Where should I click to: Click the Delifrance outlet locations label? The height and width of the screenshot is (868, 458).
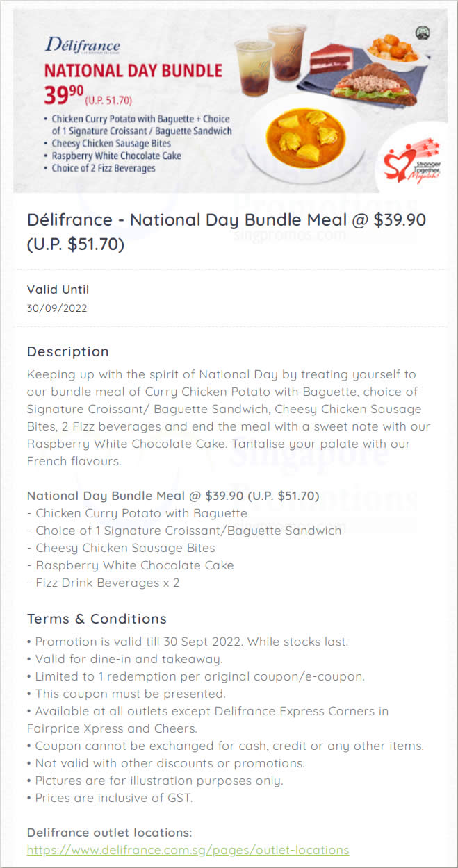(109, 832)
